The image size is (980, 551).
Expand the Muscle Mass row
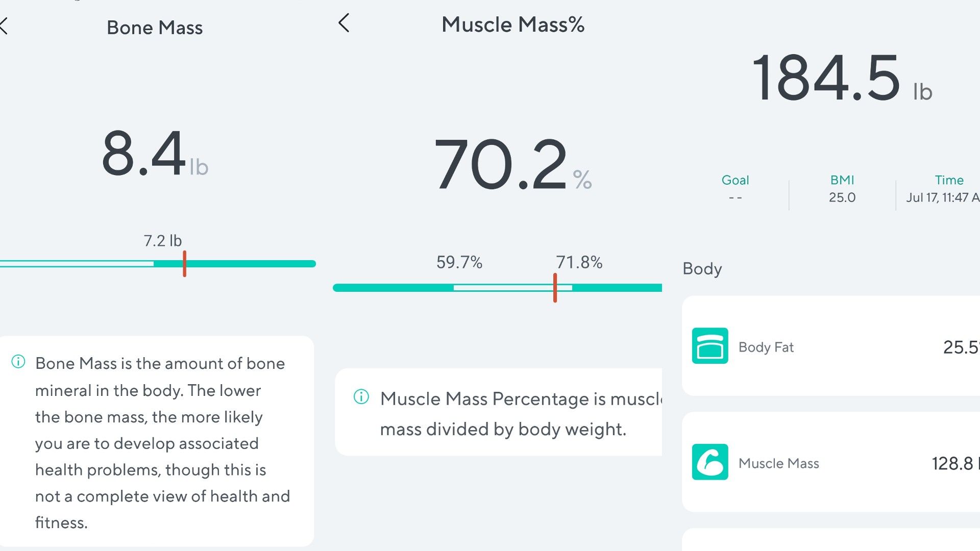(x=827, y=463)
